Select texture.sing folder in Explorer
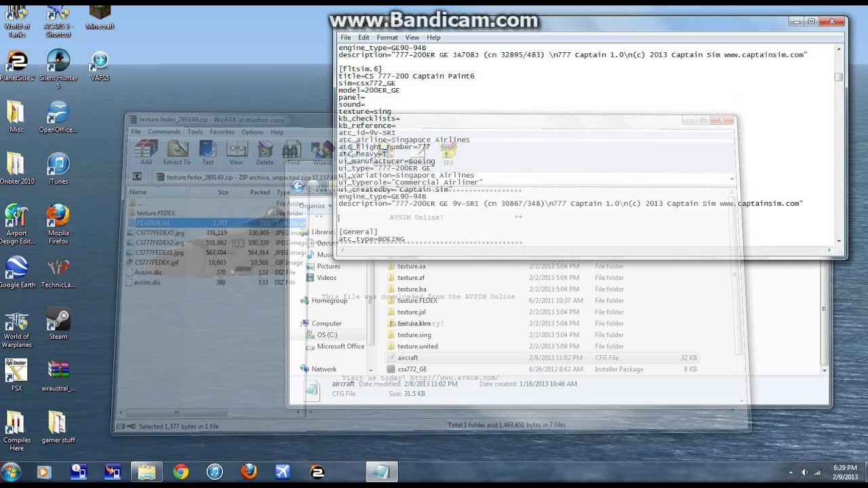Image resolution: width=868 pixels, height=488 pixels. click(x=414, y=335)
